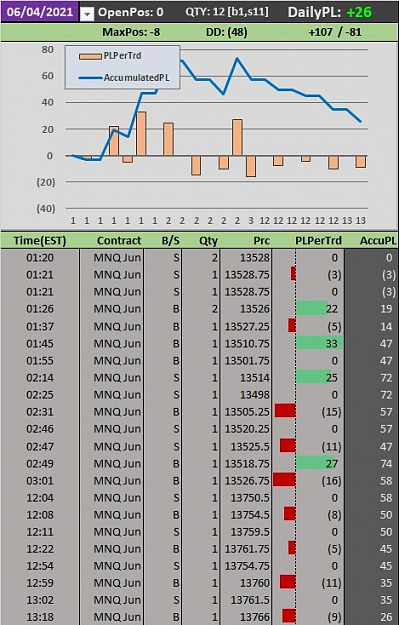
Task: Click AccuPL value 19
Action: 386,309
